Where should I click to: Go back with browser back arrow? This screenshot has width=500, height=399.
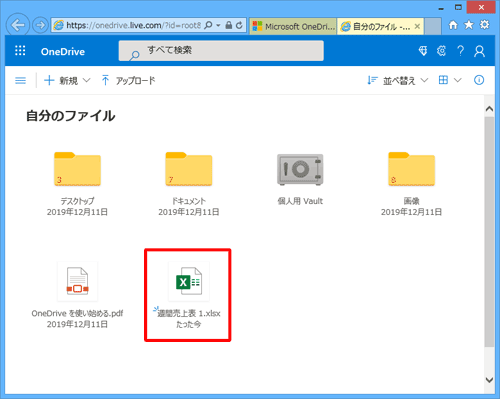coord(17,25)
